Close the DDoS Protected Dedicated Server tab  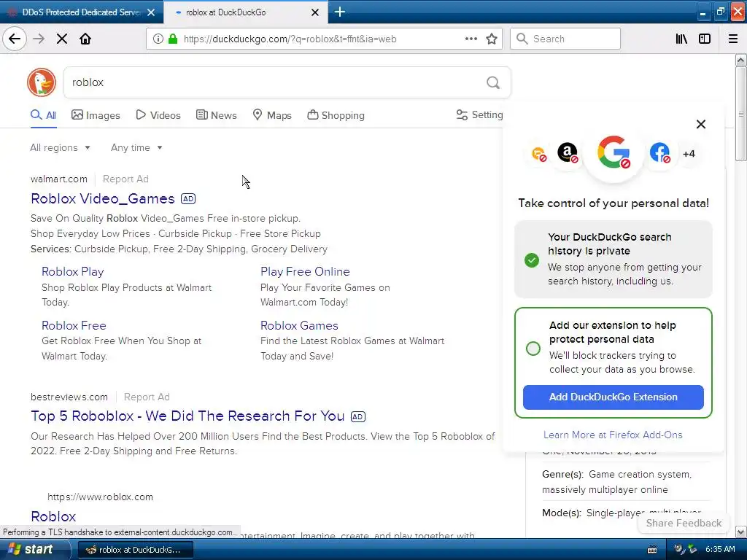[151, 12]
